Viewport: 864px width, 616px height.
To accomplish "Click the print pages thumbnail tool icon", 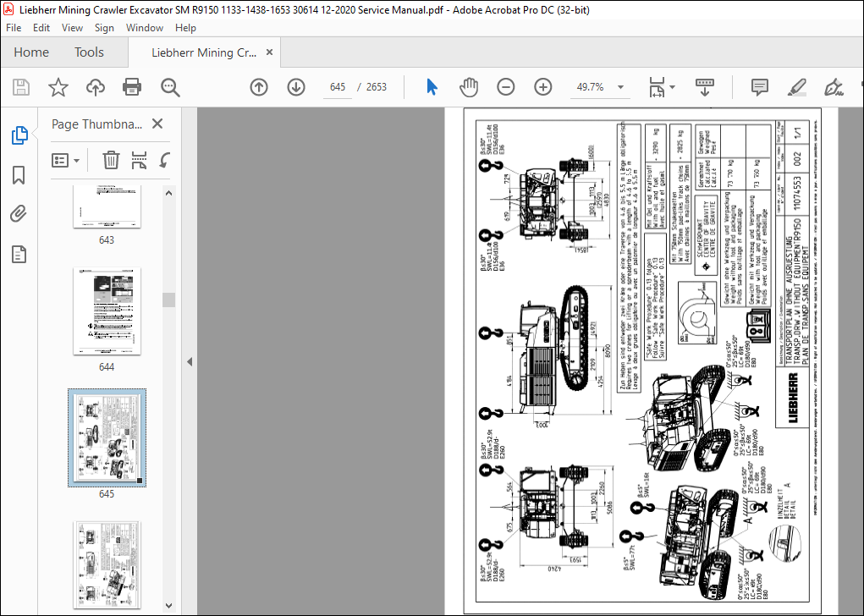I will pyautogui.click(x=140, y=160).
